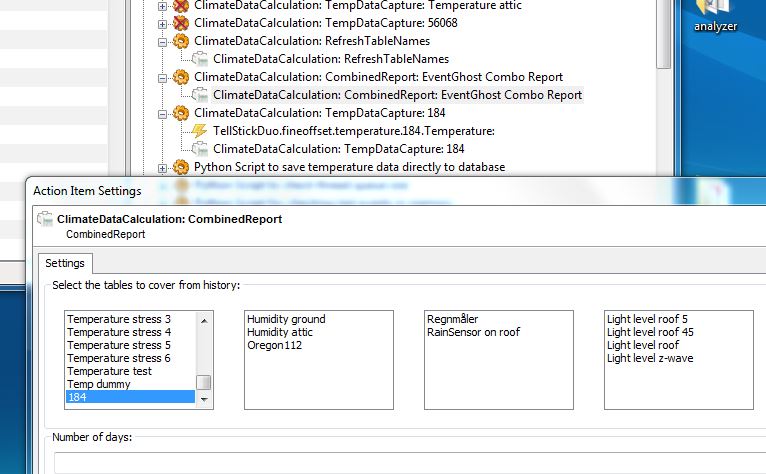
Task: Click the Number of days input field
Action: click(x=410, y=463)
